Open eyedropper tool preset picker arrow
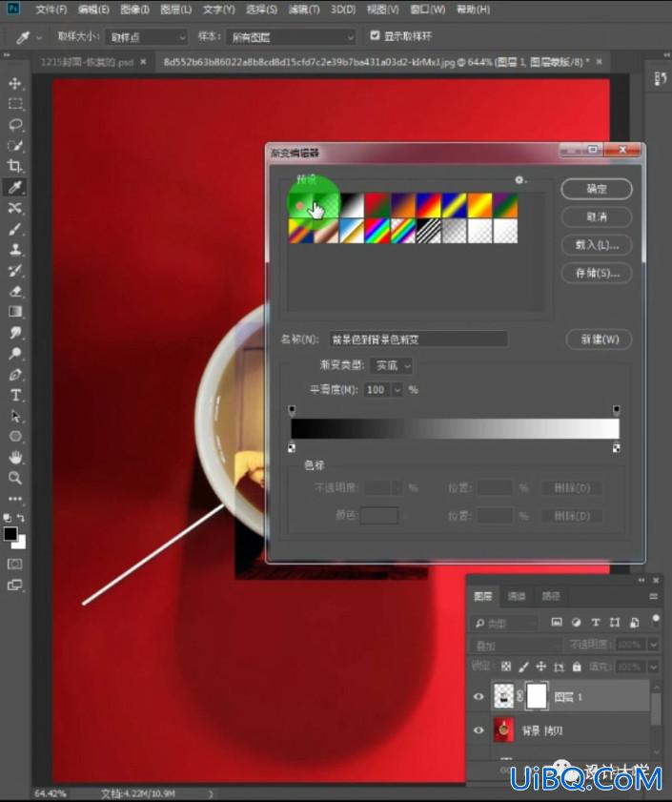The width and height of the screenshot is (672, 802). 39,37
